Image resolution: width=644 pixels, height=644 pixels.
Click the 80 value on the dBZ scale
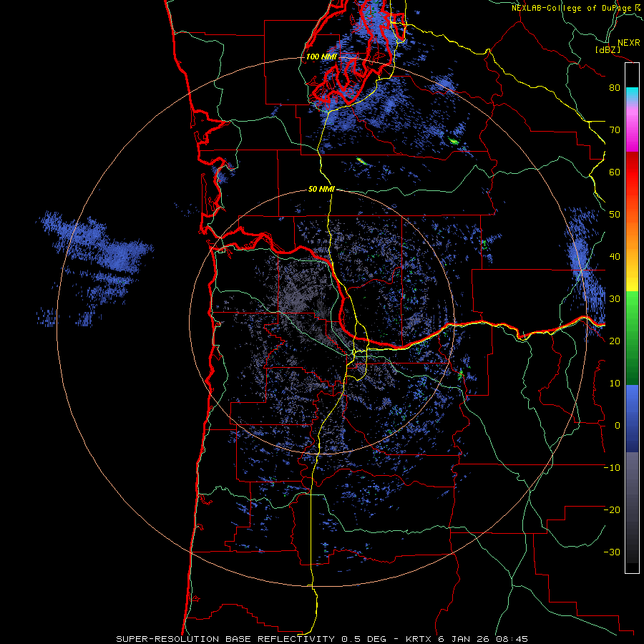[x=615, y=88]
